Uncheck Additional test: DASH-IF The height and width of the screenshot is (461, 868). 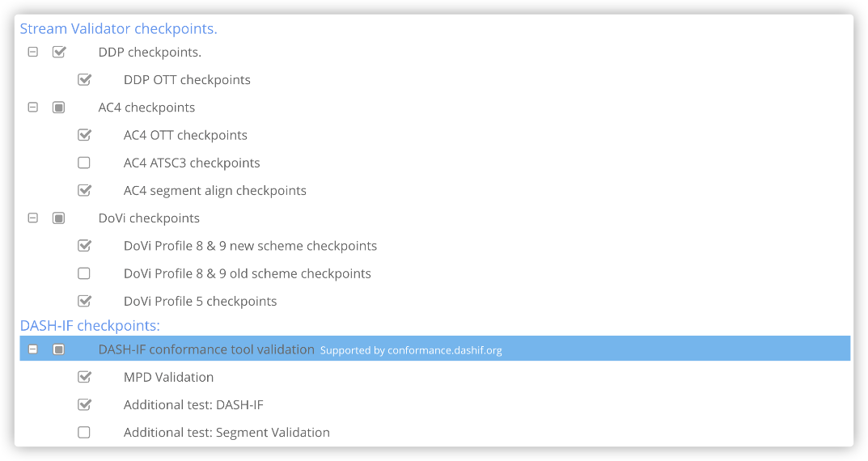pyautogui.click(x=84, y=404)
